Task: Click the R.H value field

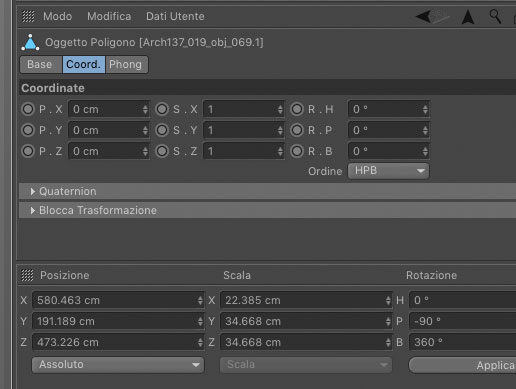Action: (x=389, y=109)
